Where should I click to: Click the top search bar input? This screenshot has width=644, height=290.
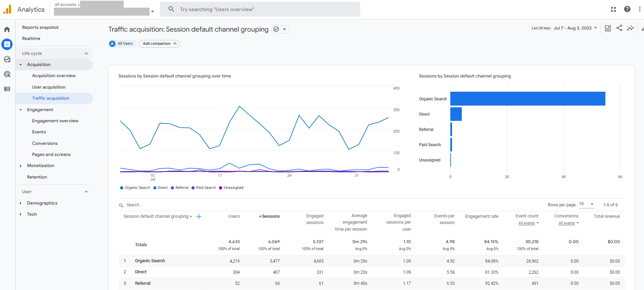[260, 9]
